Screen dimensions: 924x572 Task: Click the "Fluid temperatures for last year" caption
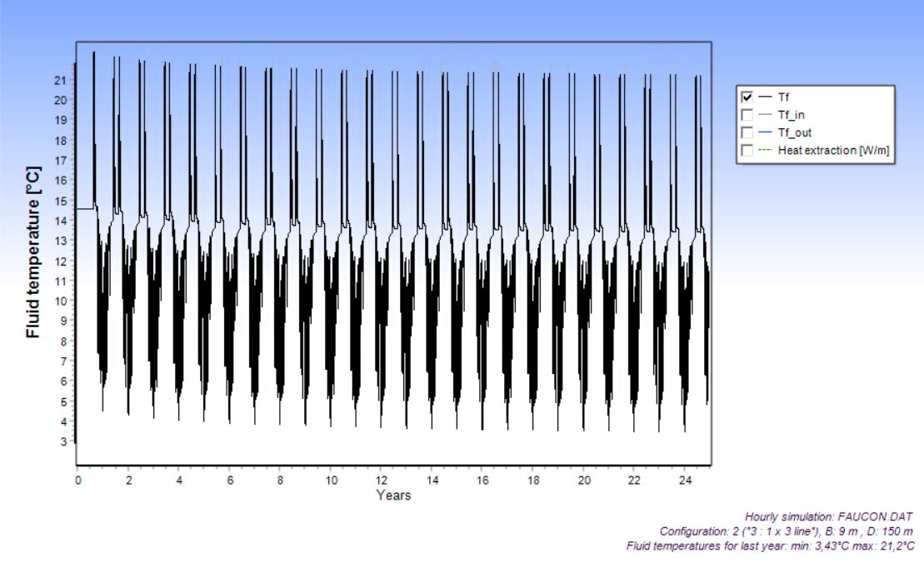click(770, 546)
